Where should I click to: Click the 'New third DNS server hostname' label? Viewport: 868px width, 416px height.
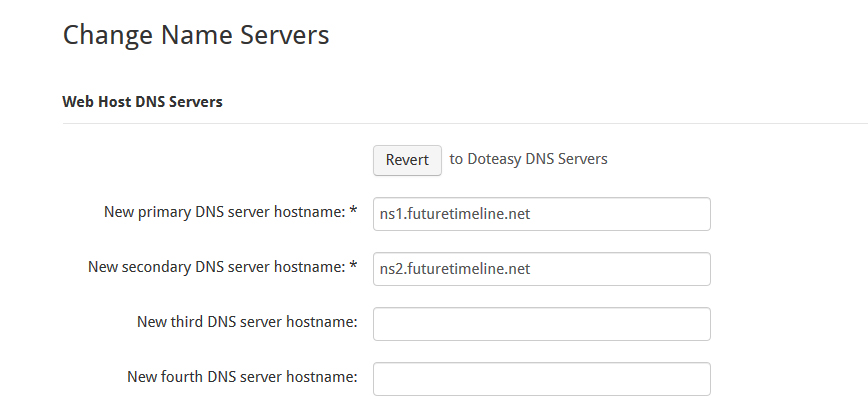[x=247, y=322]
